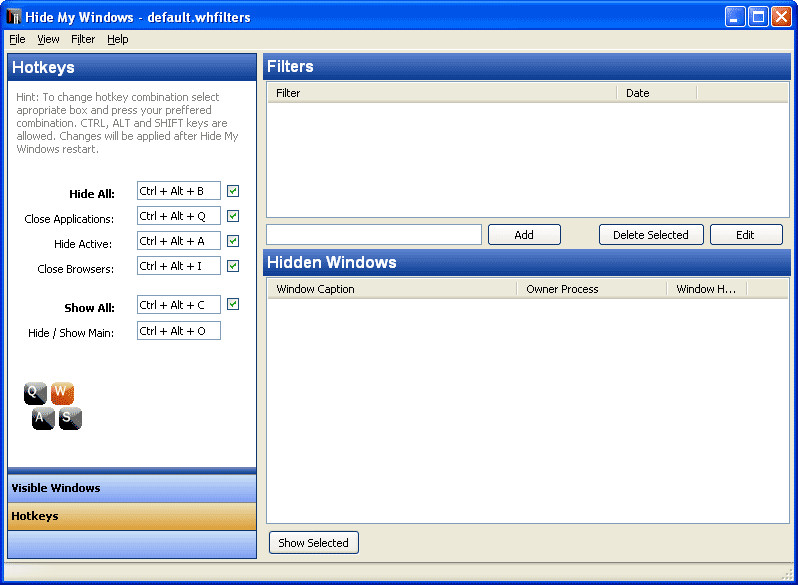798x585 pixels.
Task: Click the Close Browsers hotkey box
Action: [x=179, y=266]
